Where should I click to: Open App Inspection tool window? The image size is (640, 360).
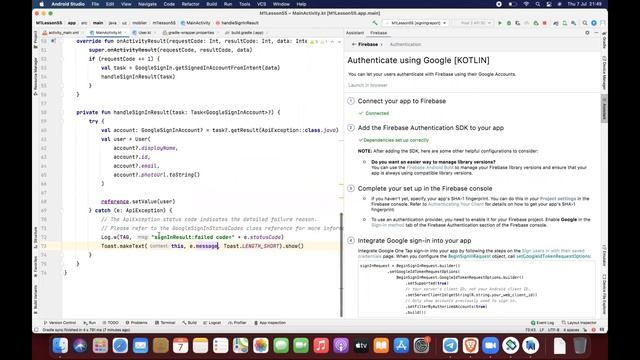pyautogui.click(x=270, y=323)
